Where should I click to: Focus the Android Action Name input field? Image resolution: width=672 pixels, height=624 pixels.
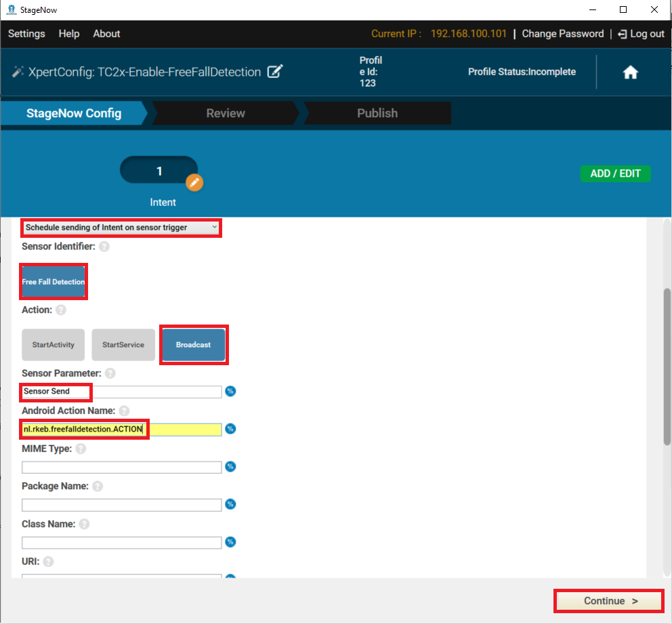pos(122,429)
